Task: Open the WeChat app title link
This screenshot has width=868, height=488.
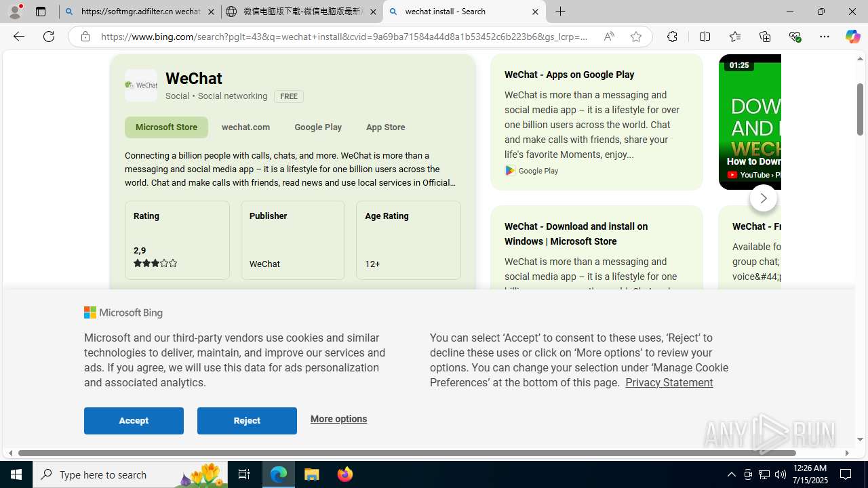Action: 194,79
